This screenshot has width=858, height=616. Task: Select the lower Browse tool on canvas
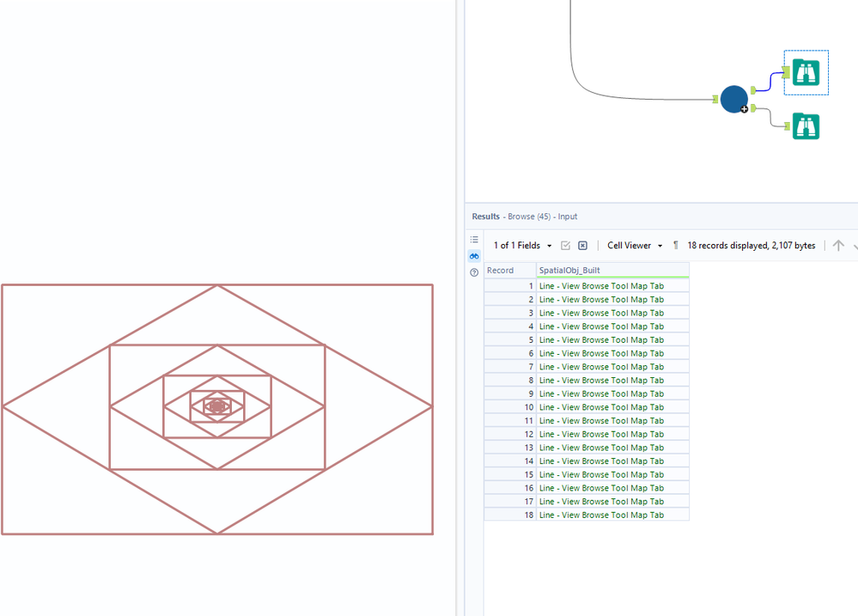(x=806, y=126)
